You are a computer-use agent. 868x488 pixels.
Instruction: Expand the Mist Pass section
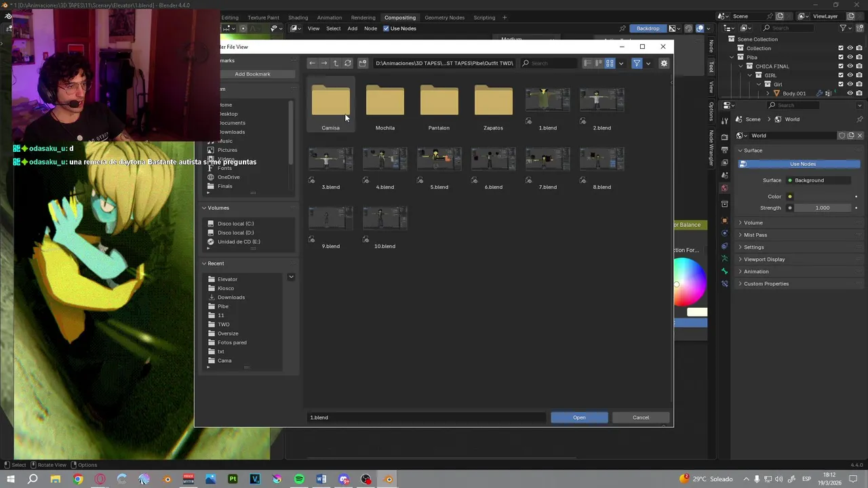pyautogui.click(x=755, y=235)
